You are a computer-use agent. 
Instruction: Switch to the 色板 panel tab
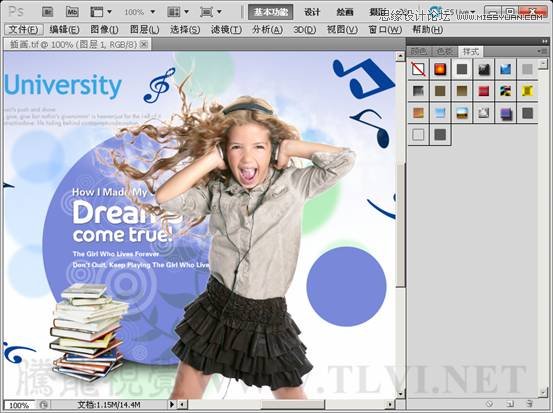tap(444, 52)
